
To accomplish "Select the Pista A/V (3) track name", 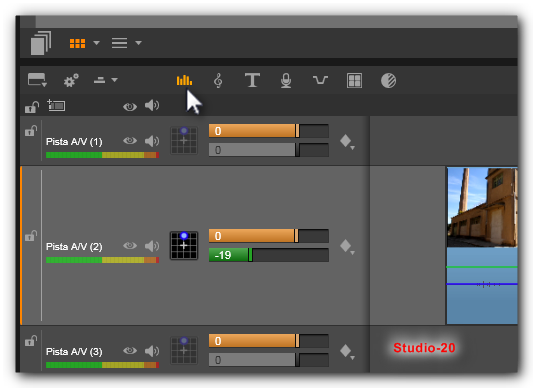I will 74,352.
